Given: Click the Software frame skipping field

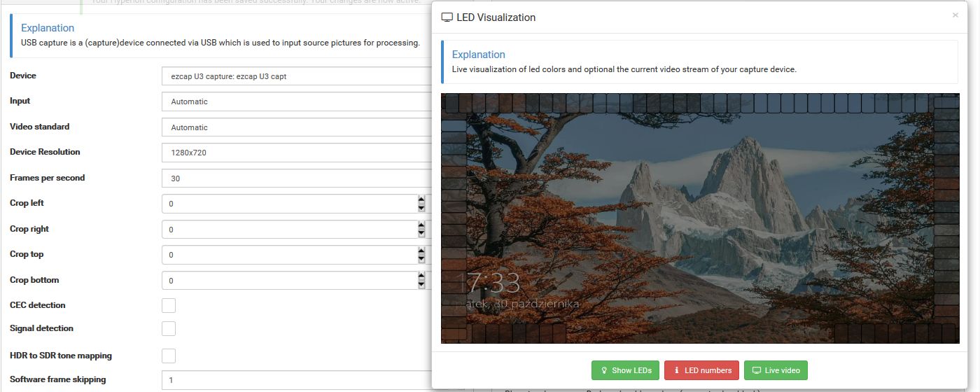Looking at the screenshot, I should [297, 380].
